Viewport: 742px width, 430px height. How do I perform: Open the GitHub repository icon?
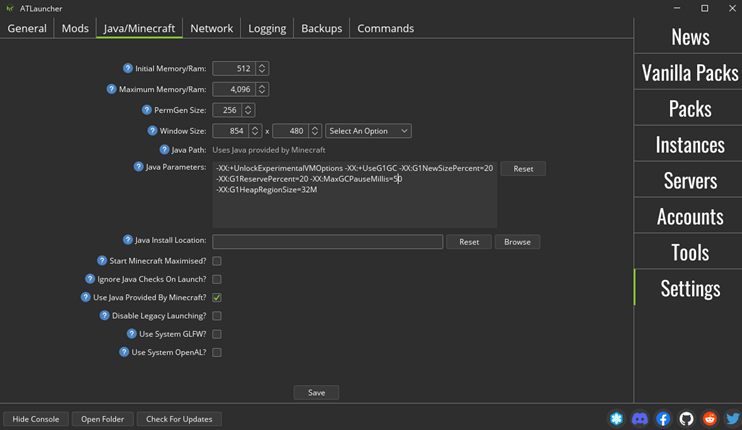tap(686, 419)
